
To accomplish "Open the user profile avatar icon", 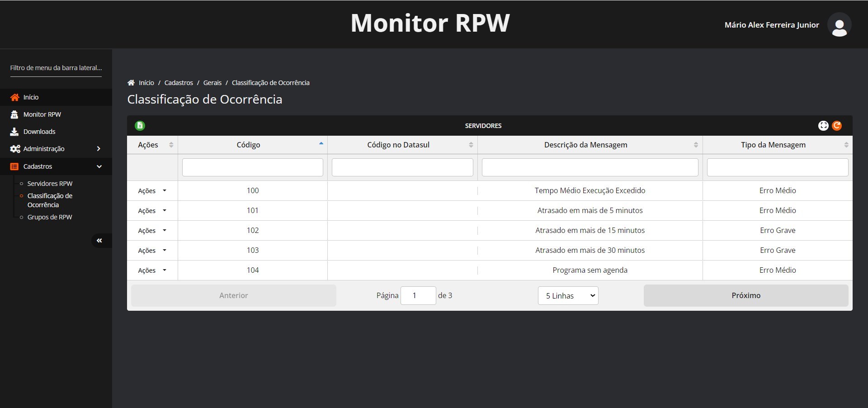I will [x=839, y=25].
